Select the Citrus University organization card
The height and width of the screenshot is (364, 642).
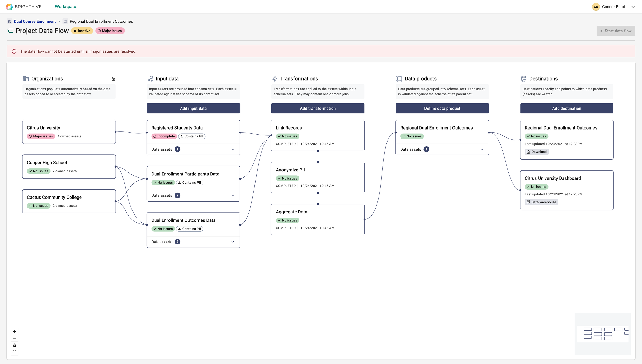(69, 132)
